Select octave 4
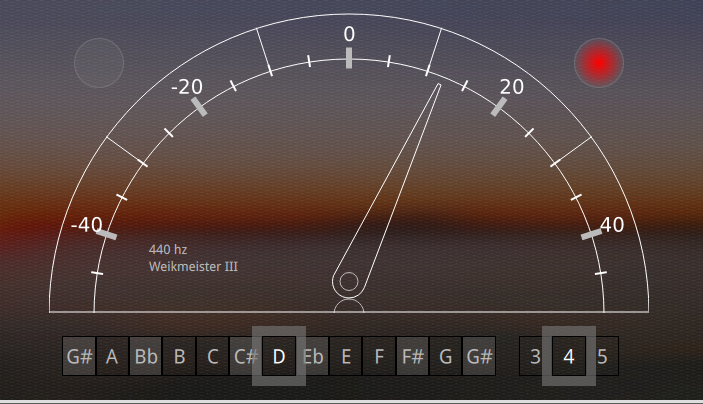Viewport: 703px width, 404px height. (568, 356)
